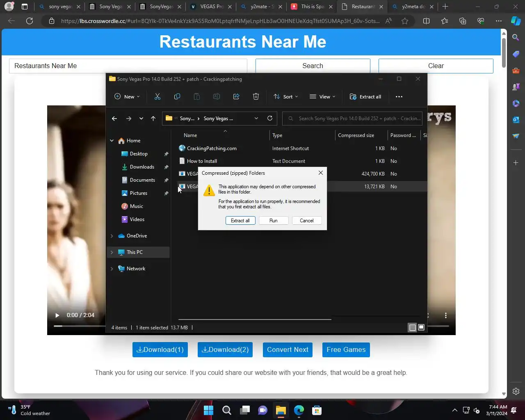Click Cancel in the zipped folders dialog

pos(307,221)
